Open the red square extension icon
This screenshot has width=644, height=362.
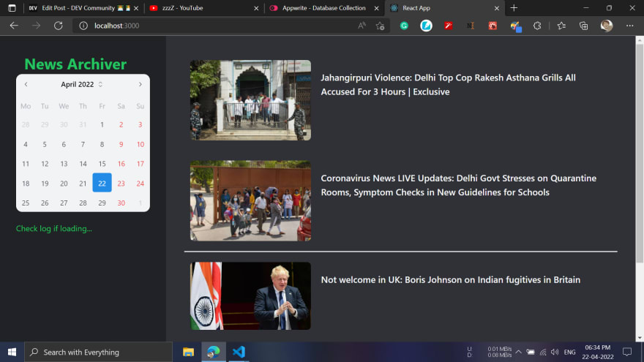pos(493,26)
